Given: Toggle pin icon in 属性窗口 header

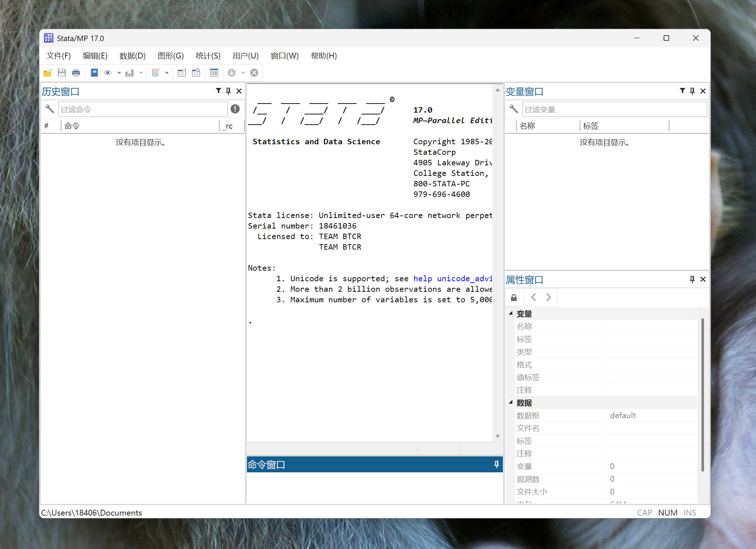Looking at the screenshot, I should (x=692, y=279).
